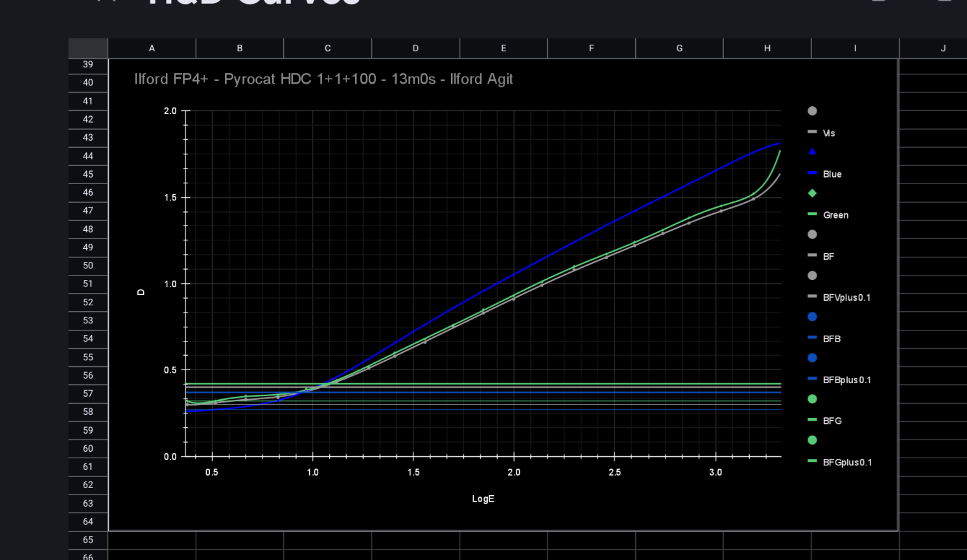Viewport: 967px width, 560px height.
Task: Select the BFVplus0.1 legend entry label
Action: point(846,297)
